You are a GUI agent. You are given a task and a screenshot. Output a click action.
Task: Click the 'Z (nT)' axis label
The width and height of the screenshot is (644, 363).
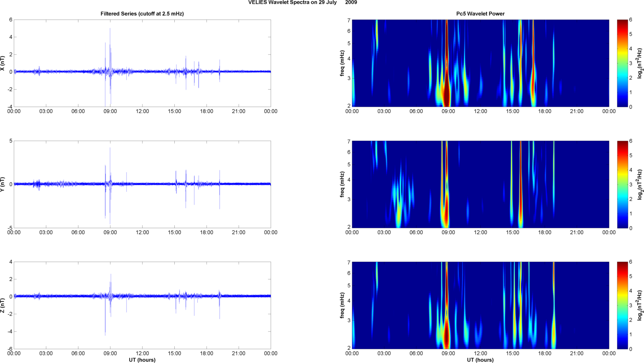tap(3, 305)
